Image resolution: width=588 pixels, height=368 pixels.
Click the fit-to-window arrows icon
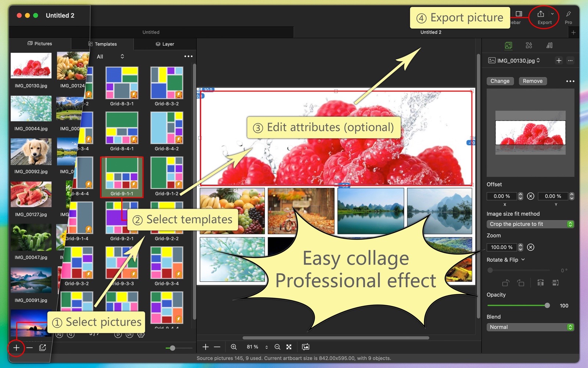tap(289, 347)
